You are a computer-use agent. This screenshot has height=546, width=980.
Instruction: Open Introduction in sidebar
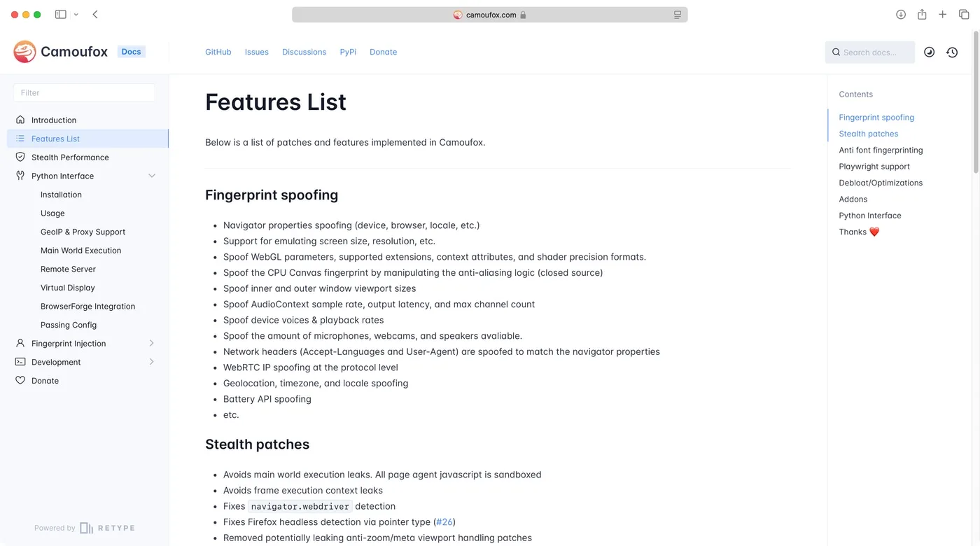click(54, 120)
